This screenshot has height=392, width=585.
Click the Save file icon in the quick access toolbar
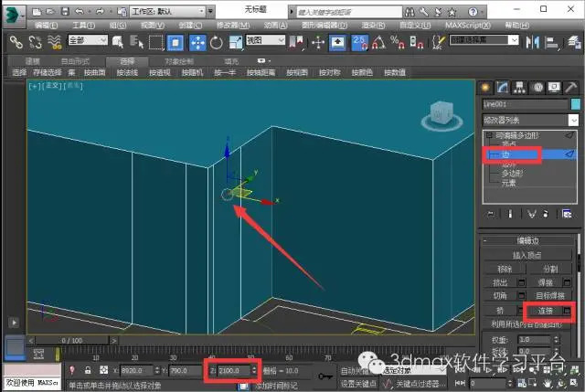click(x=65, y=12)
